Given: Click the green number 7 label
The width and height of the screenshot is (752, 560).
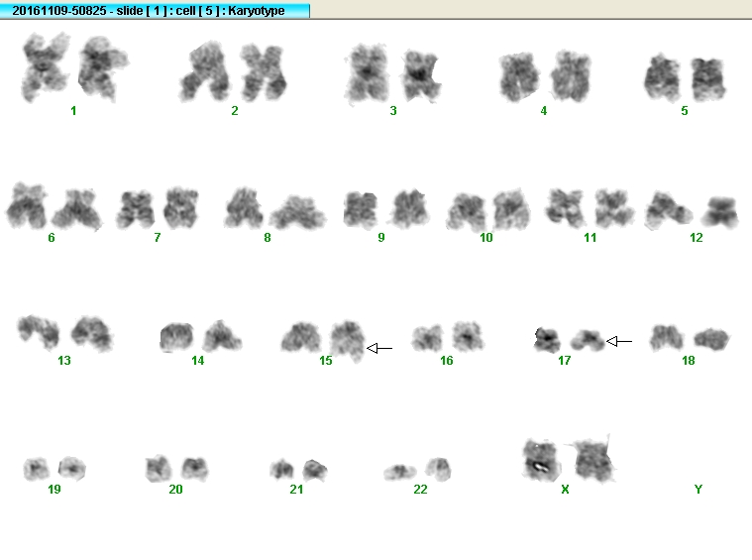Looking at the screenshot, I should point(158,238).
